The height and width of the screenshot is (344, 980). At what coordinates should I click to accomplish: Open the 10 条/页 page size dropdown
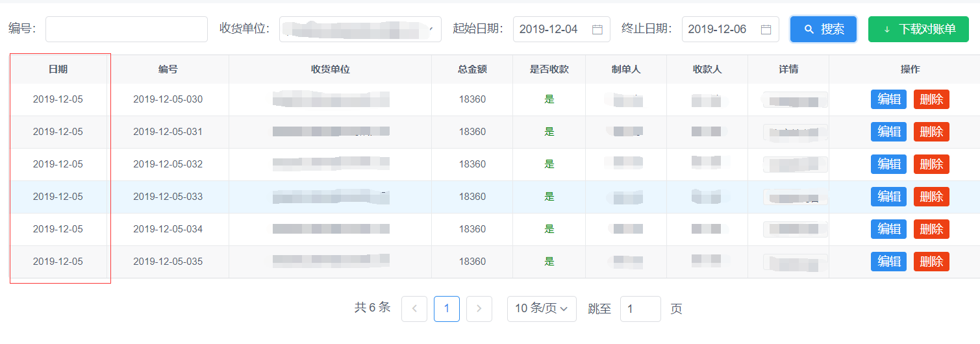pos(542,309)
